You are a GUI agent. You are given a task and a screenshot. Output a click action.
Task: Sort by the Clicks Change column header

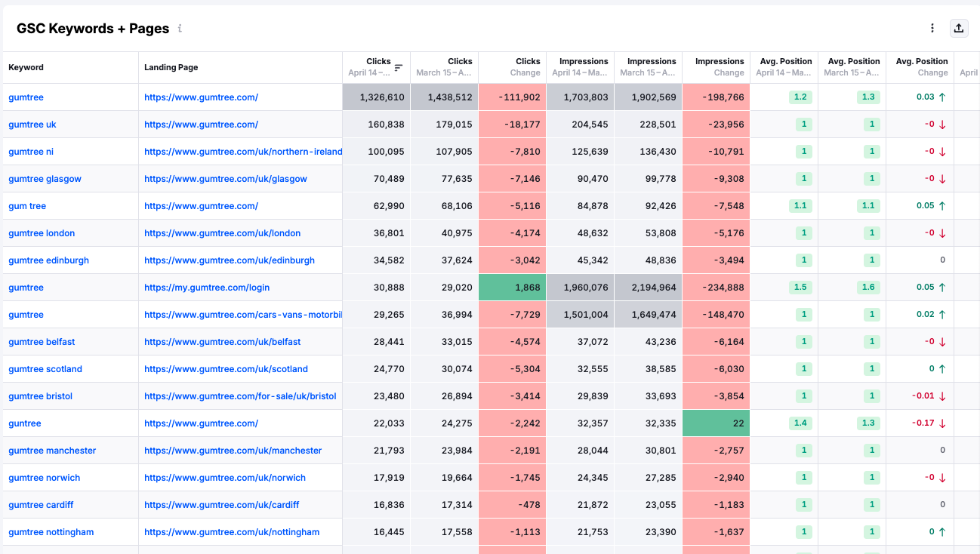pos(513,67)
